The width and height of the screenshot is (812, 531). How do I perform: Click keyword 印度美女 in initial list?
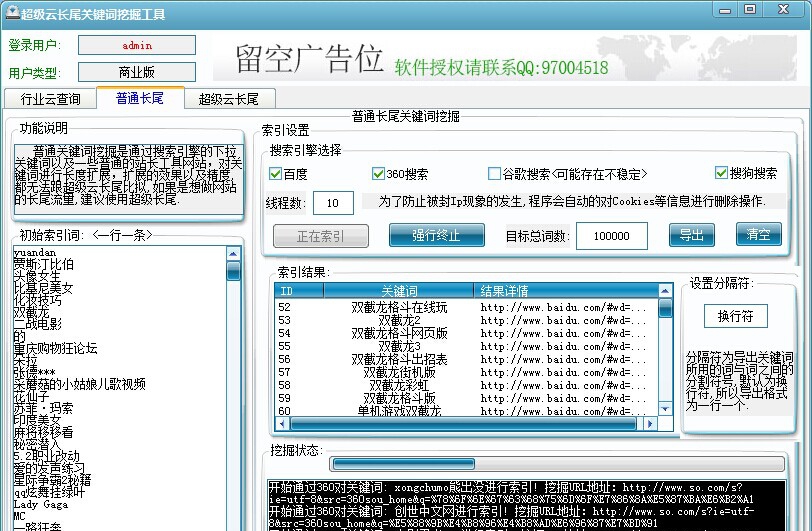click(x=37, y=420)
